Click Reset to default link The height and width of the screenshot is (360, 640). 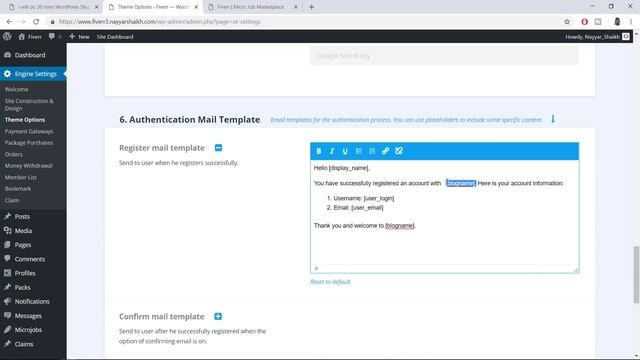(x=330, y=282)
